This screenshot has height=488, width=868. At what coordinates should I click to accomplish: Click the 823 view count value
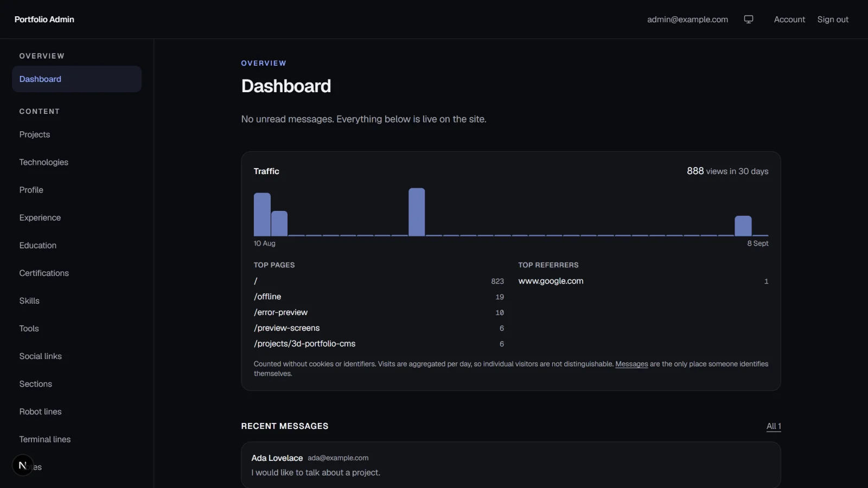point(497,281)
